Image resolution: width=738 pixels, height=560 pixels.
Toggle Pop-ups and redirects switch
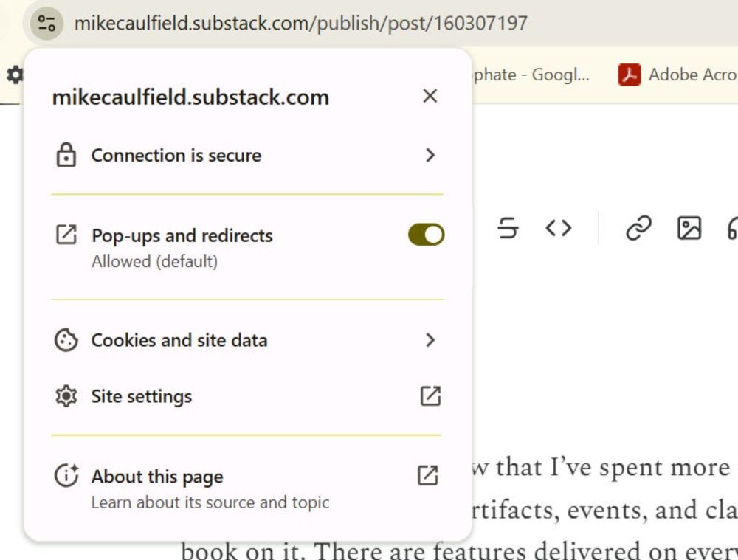(426, 235)
